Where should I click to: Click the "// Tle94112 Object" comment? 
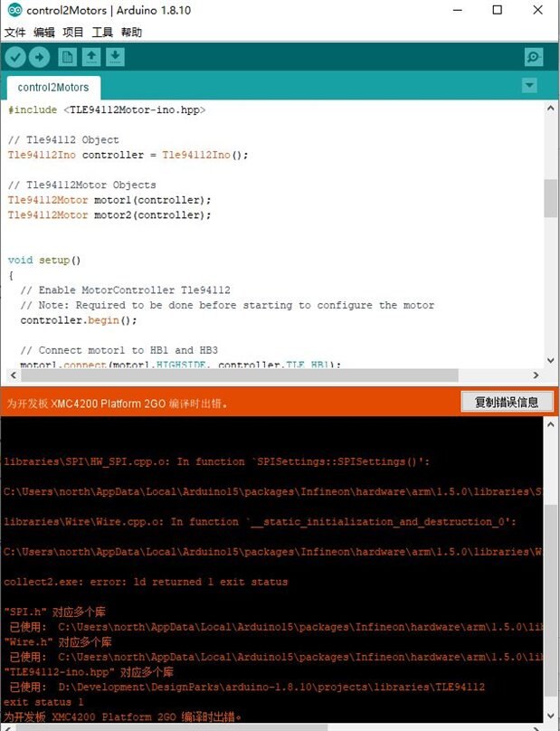63,140
